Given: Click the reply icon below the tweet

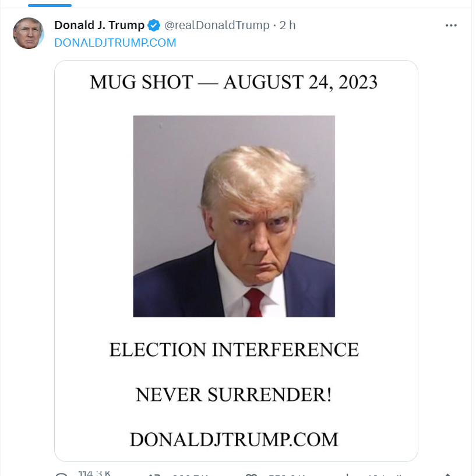Looking at the screenshot, I should (x=62, y=474).
